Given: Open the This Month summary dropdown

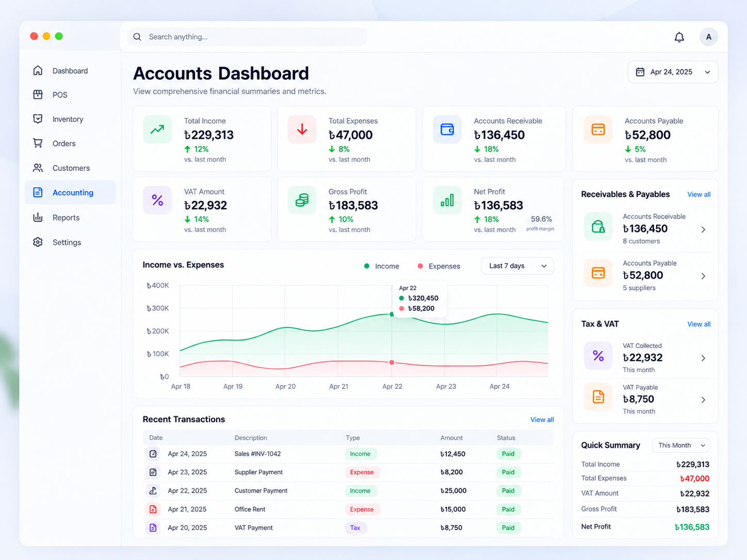Looking at the screenshot, I should [681, 446].
